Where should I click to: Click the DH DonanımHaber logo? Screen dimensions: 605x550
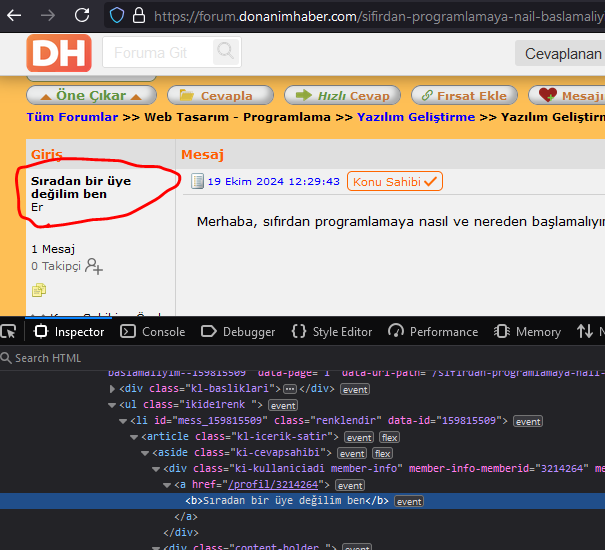point(58,53)
